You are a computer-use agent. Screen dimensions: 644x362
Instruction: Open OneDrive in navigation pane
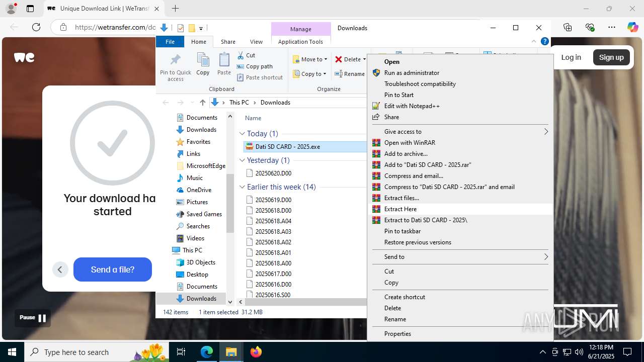click(x=199, y=190)
